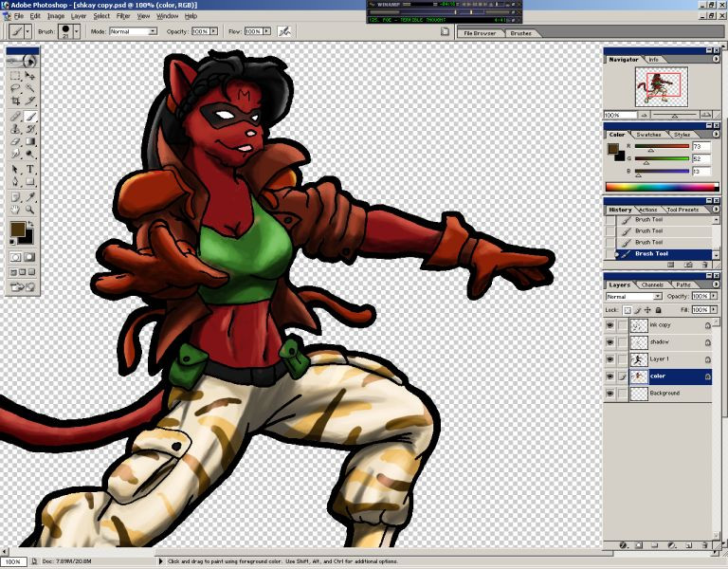This screenshot has height=569, width=728.
Task: Switch to Quick Mask mode
Action: [x=29, y=257]
